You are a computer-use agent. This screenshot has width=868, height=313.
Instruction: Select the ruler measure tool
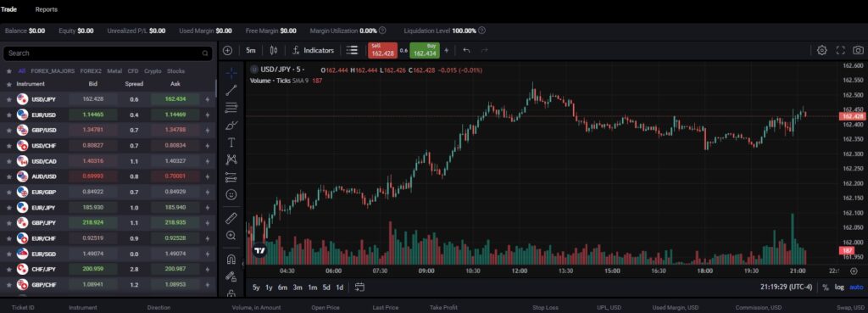pos(231,218)
